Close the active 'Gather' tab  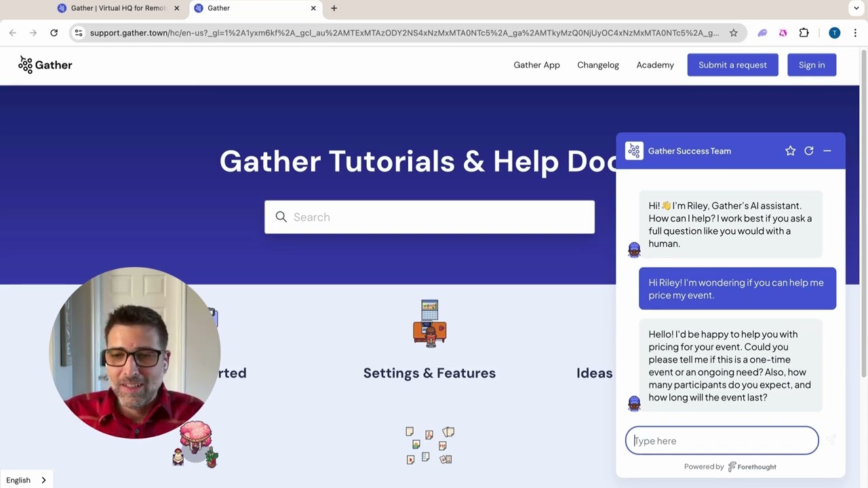(x=313, y=8)
